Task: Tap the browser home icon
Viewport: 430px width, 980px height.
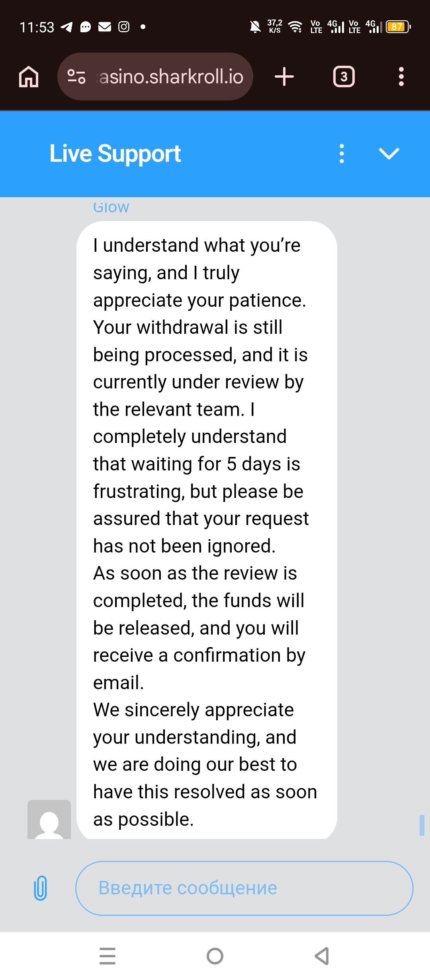Action: click(x=29, y=76)
